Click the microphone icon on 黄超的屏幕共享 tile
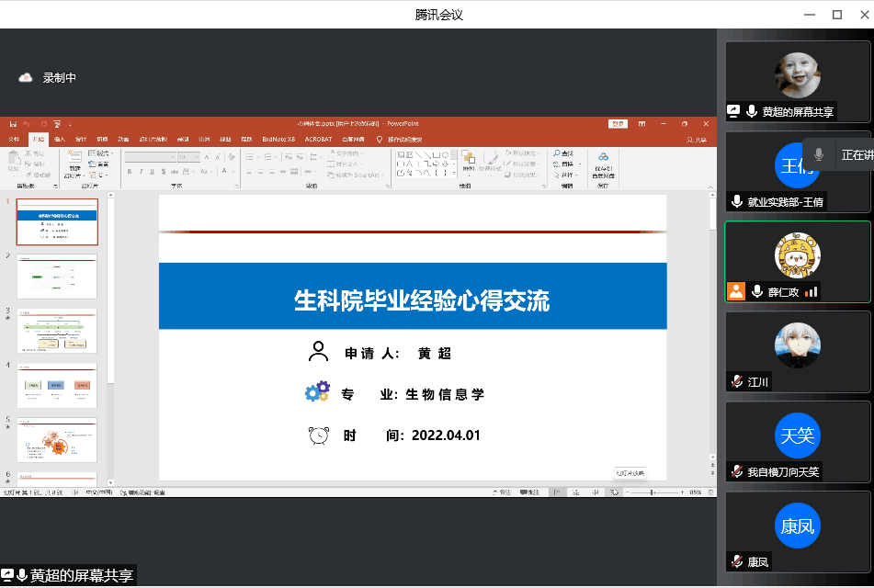Viewport: 874px width, 588px height. pos(752,111)
